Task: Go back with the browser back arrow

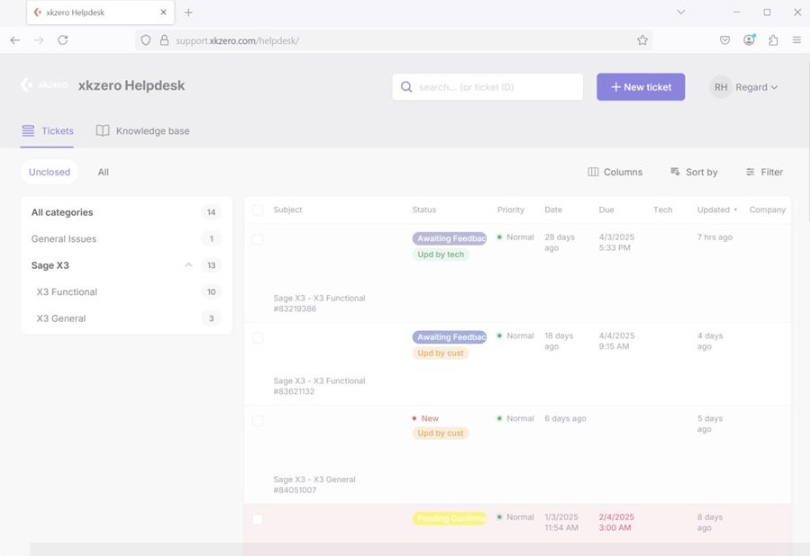Action: coord(15,40)
